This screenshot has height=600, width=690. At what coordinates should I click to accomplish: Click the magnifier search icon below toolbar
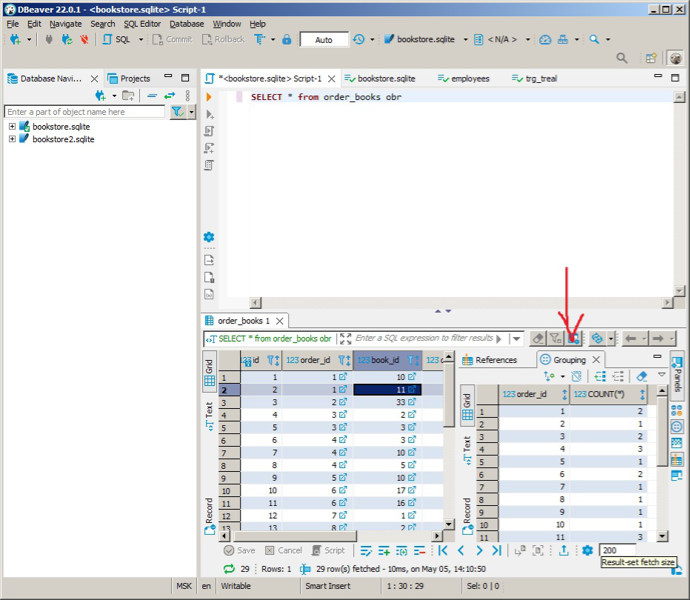click(622, 58)
